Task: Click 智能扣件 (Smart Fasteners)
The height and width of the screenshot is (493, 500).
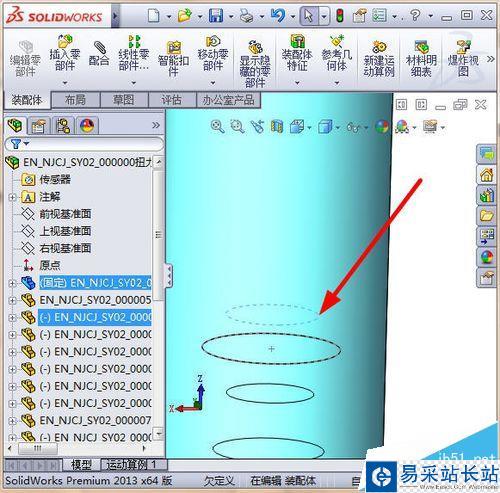Action: (173, 58)
